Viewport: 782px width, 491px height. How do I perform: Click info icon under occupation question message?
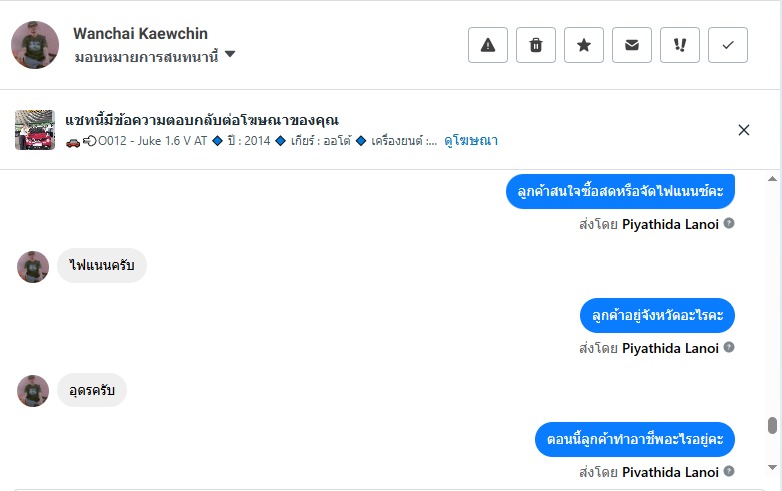(x=729, y=471)
